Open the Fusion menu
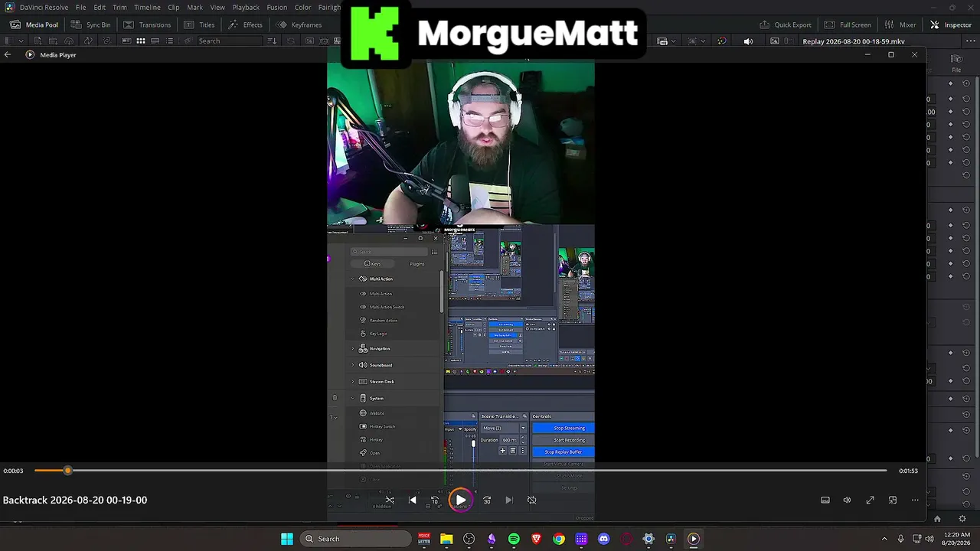 point(277,8)
